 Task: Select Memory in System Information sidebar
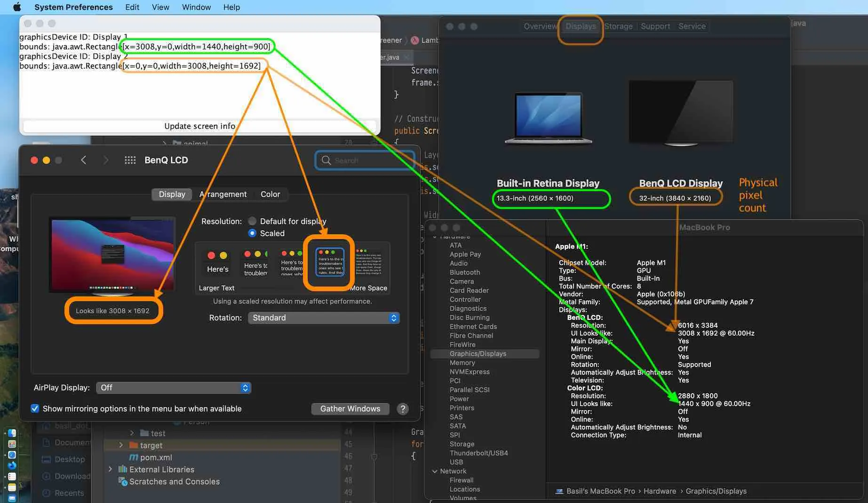pos(462,363)
